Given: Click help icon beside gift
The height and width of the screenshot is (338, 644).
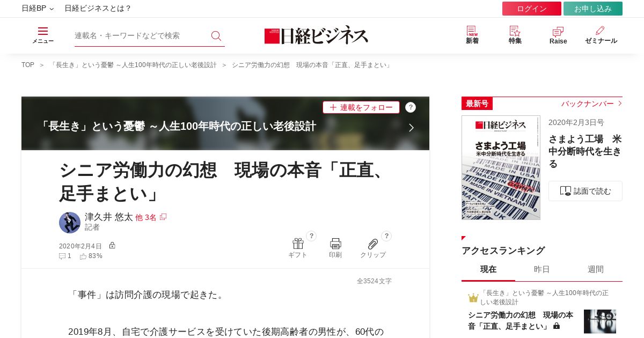Looking at the screenshot, I should tap(311, 236).
